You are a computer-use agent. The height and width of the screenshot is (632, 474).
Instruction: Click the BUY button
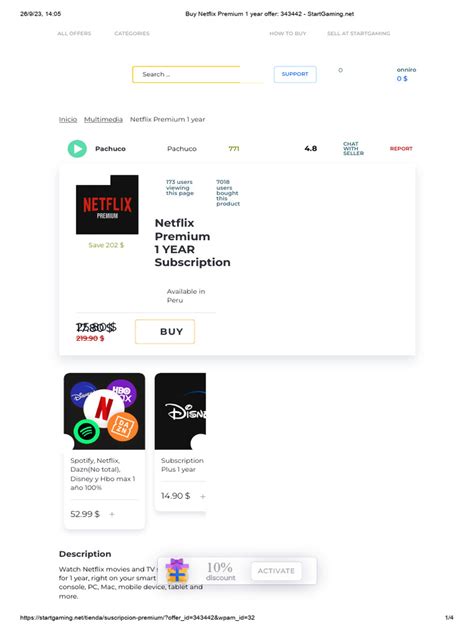[x=165, y=332]
